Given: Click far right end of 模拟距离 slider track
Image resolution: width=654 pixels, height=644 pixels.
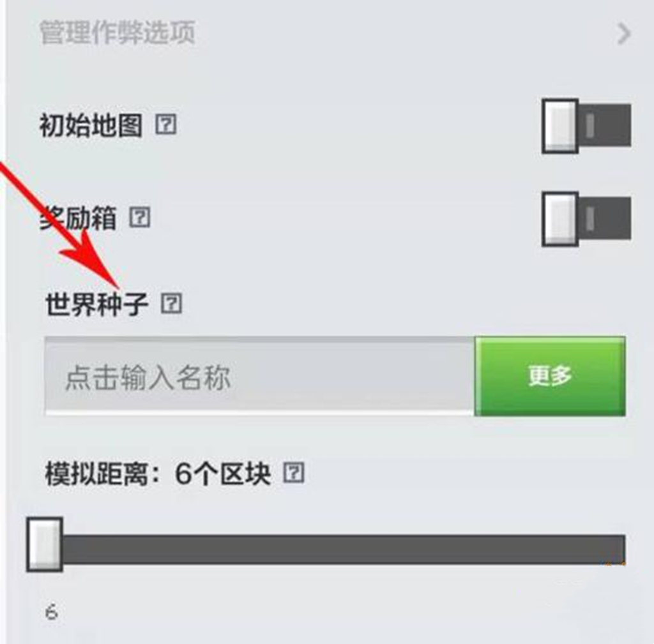Looking at the screenshot, I should click(620, 550).
